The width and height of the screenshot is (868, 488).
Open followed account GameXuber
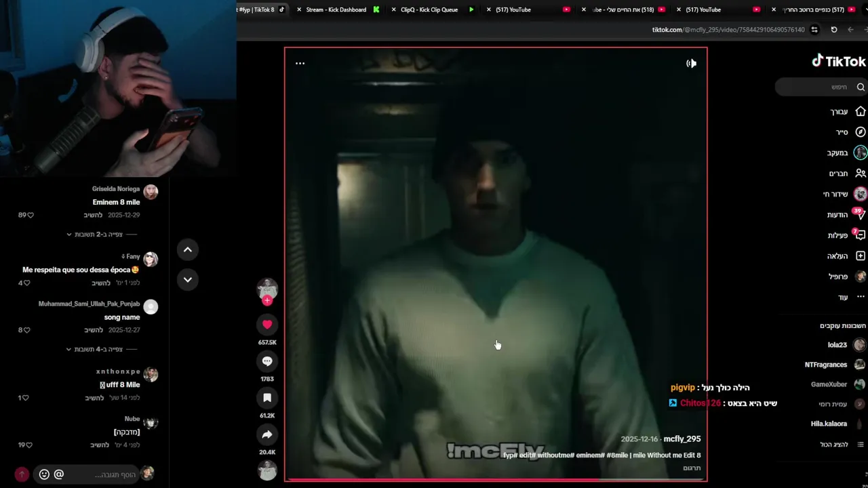(x=838, y=384)
